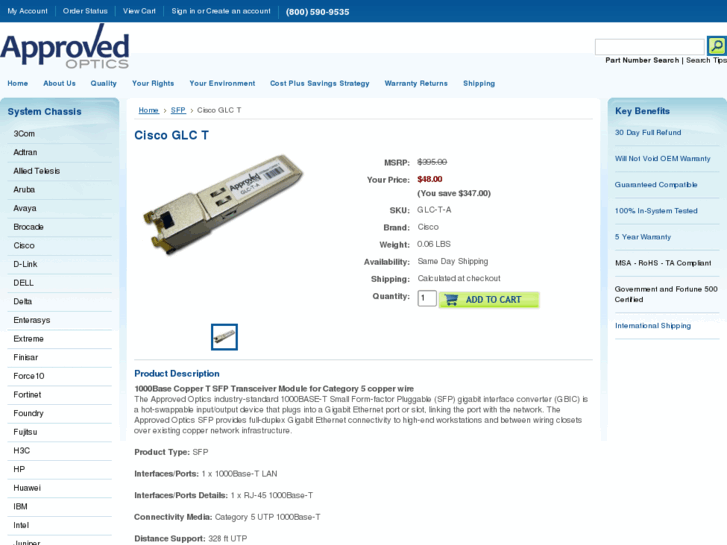Go to View Cart in top bar
The height and width of the screenshot is (545, 727).
(x=139, y=11)
